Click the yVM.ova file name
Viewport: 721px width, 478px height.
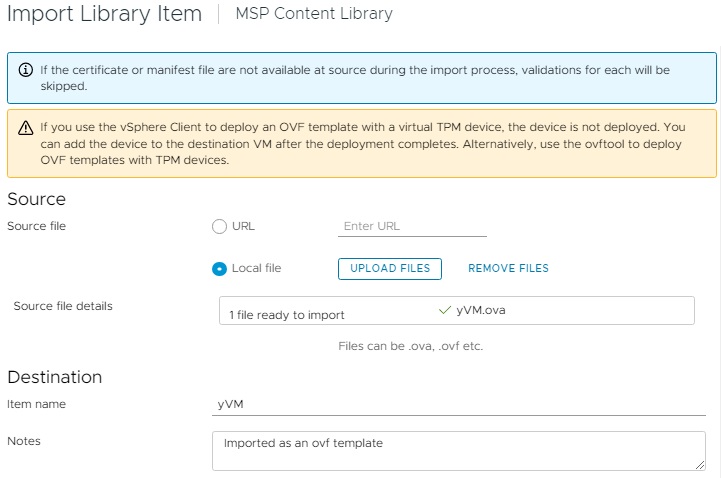tap(479, 310)
